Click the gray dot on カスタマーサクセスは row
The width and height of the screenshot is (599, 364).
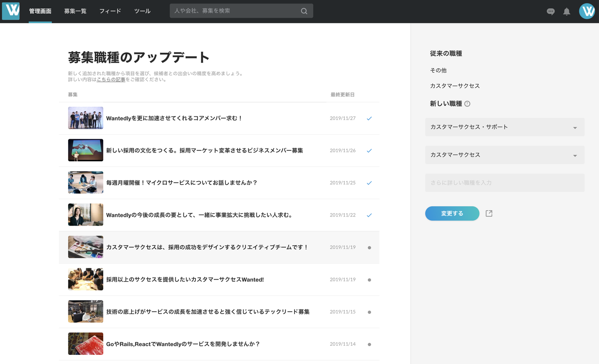click(x=369, y=248)
